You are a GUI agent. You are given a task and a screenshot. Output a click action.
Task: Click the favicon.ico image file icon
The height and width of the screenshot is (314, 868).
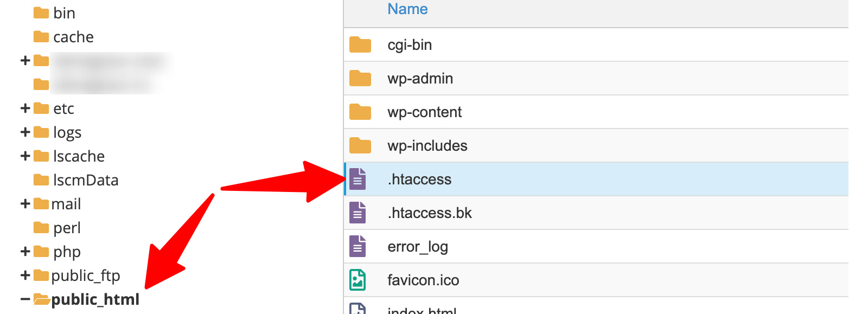coord(358,280)
